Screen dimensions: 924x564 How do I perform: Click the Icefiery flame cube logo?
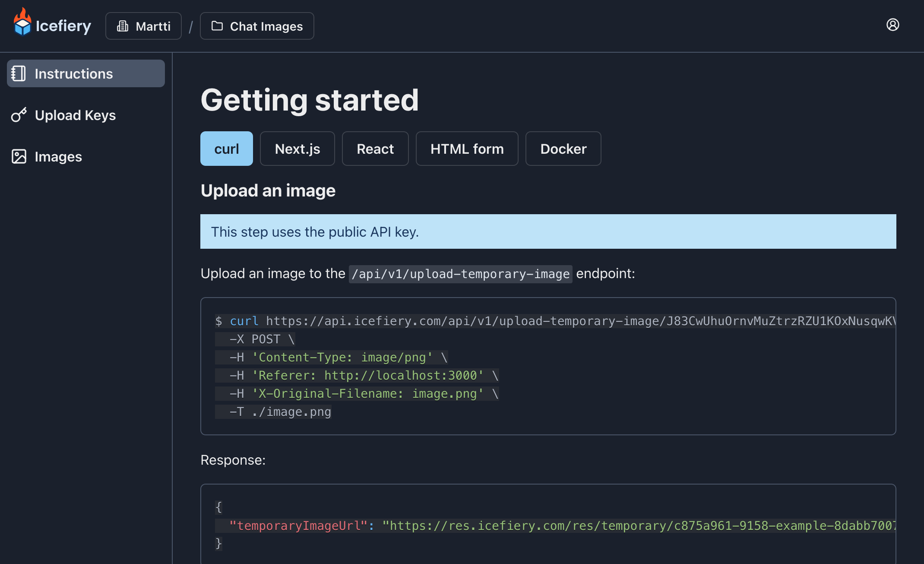[22, 22]
